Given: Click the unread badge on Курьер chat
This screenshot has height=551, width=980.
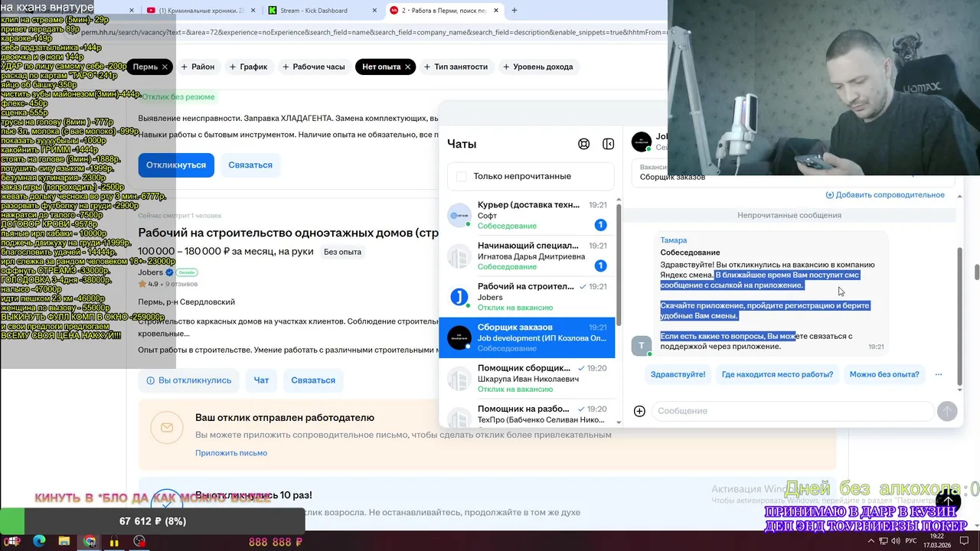Looking at the screenshot, I should (x=600, y=225).
